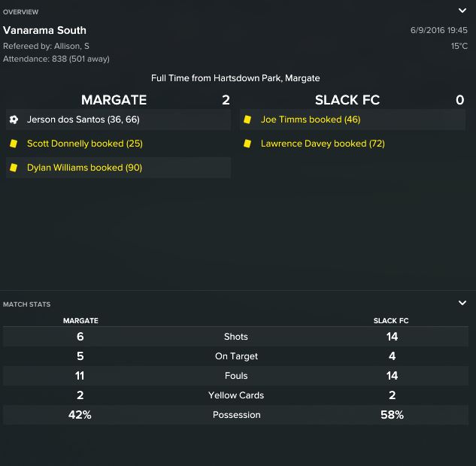Click the referee name Allison, S

tap(71, 46)
